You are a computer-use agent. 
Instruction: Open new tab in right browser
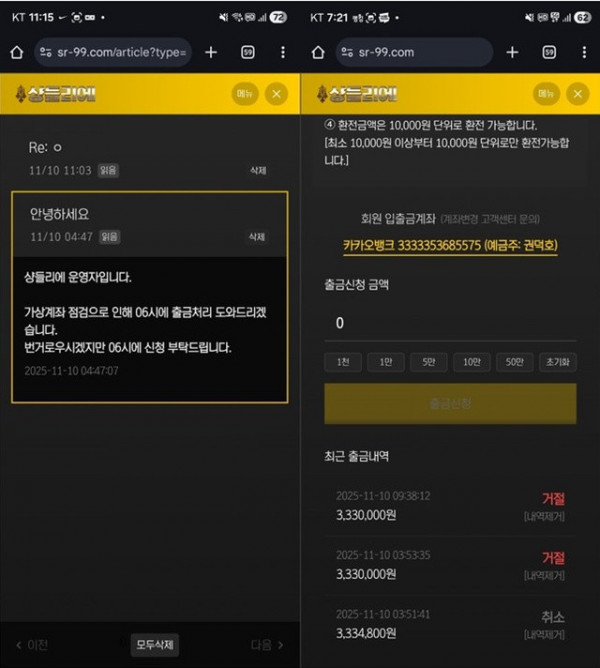click(x=512, y=52)
